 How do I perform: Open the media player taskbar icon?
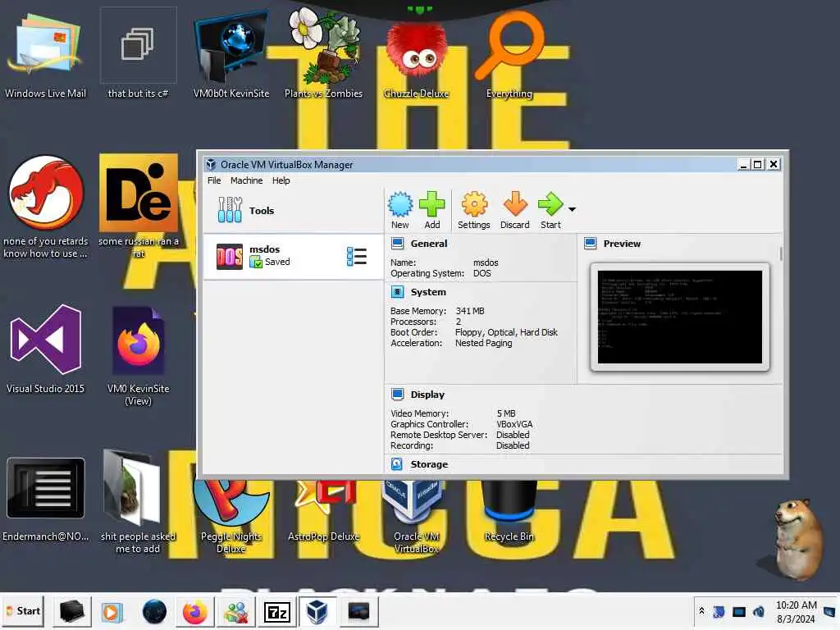tap(112, 611)
